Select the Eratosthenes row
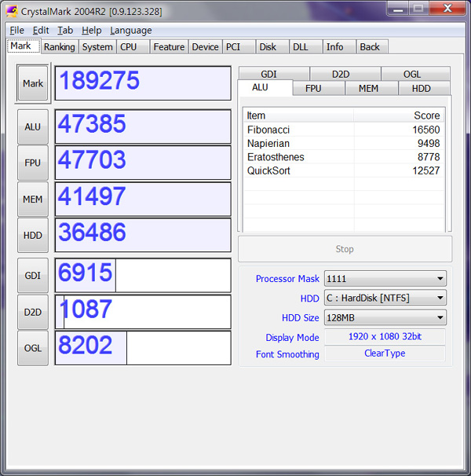The height and width of the screenshot is (476, 471). tap(344, 157)
